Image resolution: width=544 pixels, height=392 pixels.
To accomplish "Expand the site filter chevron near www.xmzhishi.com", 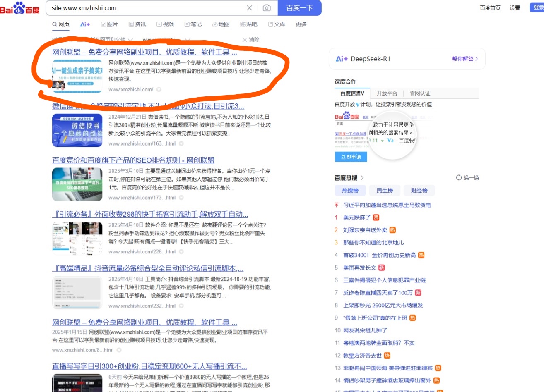I will click(x=187, y=39).
